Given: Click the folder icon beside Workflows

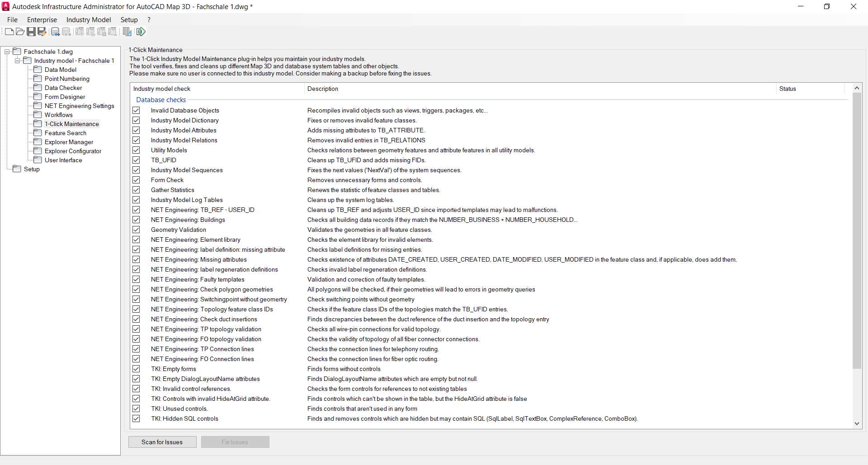Looking at the screenshot, I should click(x=38, y=114).
